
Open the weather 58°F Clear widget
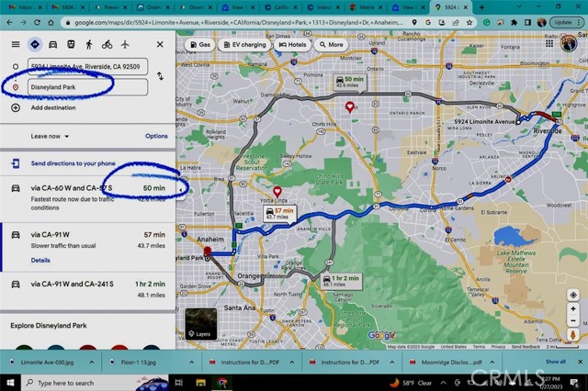[x=411, y=383]
